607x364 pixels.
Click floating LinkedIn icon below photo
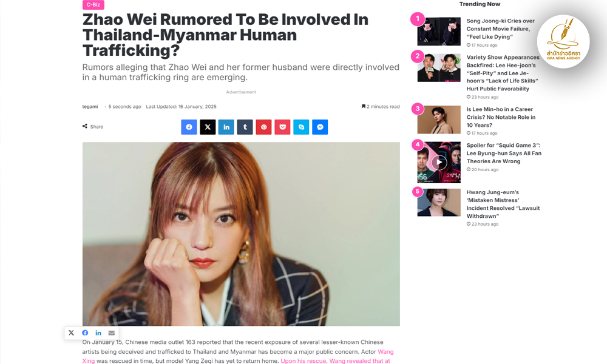(98, 332)
